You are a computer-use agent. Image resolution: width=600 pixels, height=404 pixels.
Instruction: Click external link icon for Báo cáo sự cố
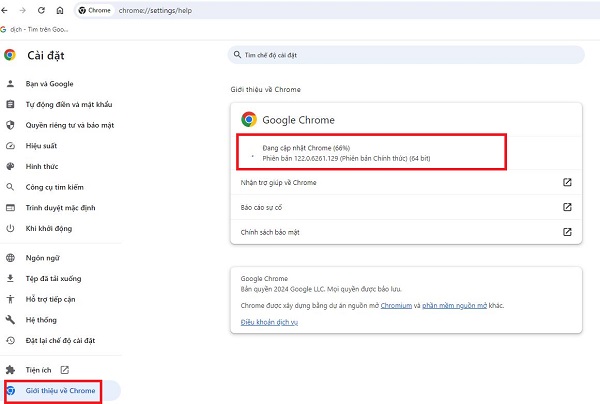(x=567, y=207)
